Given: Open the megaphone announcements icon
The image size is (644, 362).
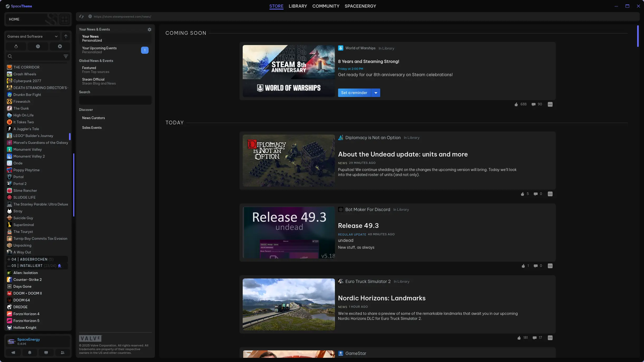Looking at the screenshot, I should pyautogui.click(x=13, y=353).
